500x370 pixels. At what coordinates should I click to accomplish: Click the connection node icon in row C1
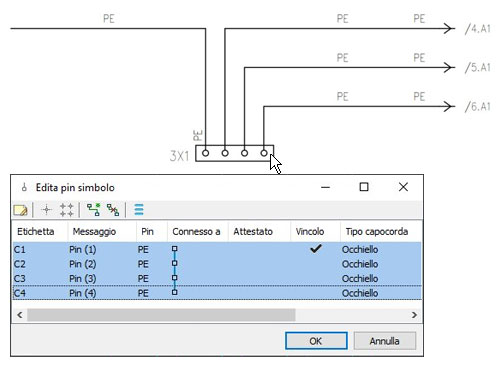click(175, 249)
